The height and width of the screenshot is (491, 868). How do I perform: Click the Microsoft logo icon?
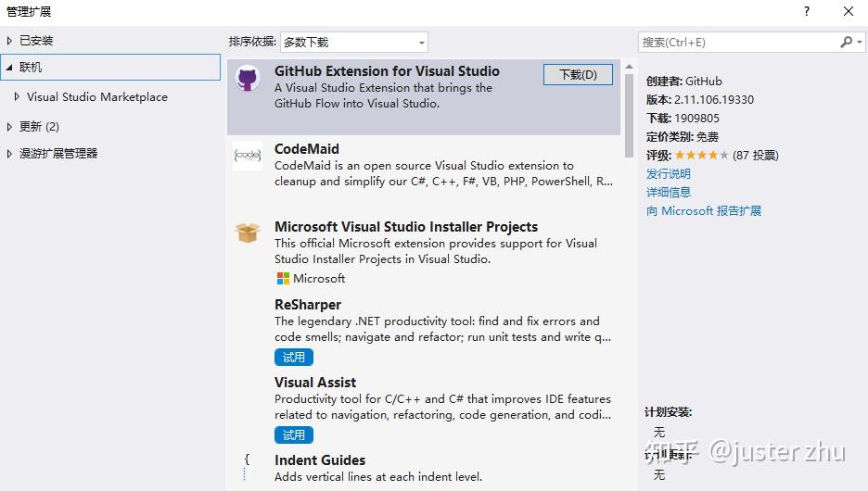(x=283, y=279)
